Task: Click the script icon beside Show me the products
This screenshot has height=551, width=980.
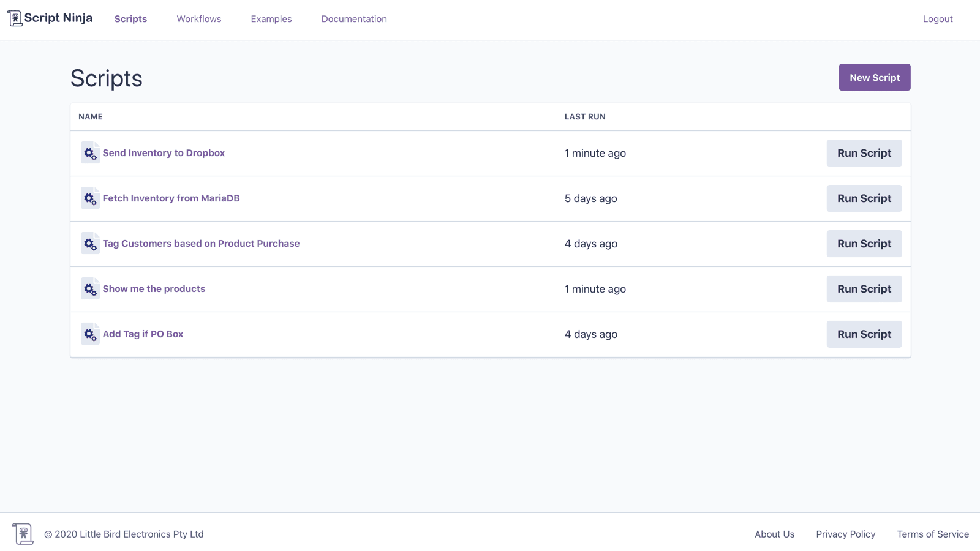Action: click(x=90, y=289)
